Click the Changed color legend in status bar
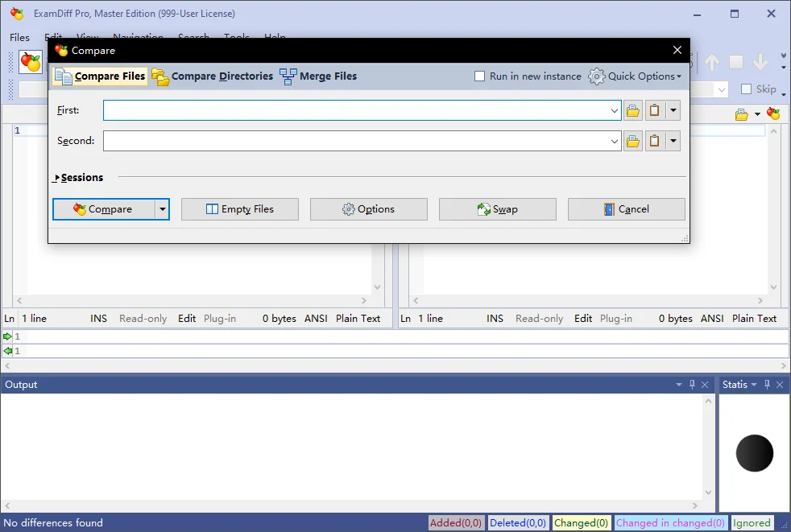This screenshot has width=791, height=532. pyautogui.click(x=581, y=523)
